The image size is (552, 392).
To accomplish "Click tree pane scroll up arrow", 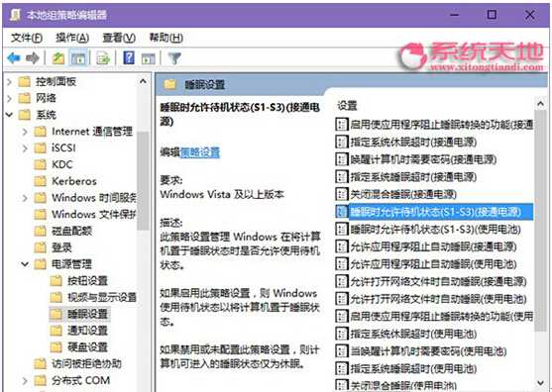I will [143, 81].
